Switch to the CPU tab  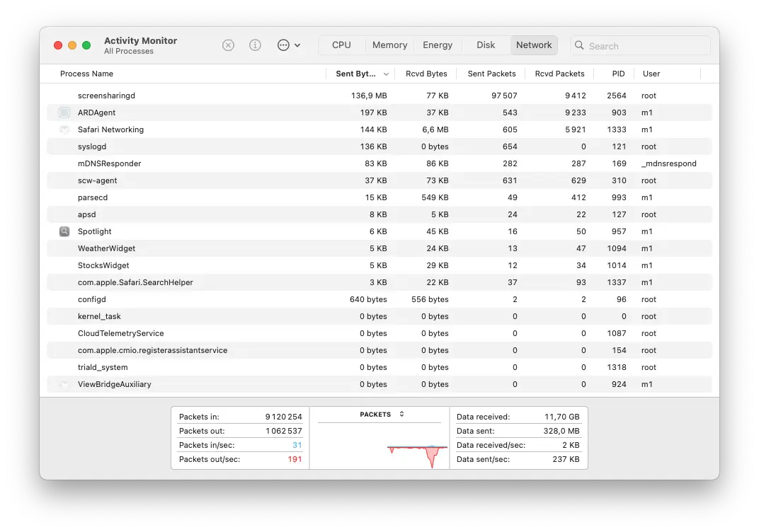coord(341,45)
